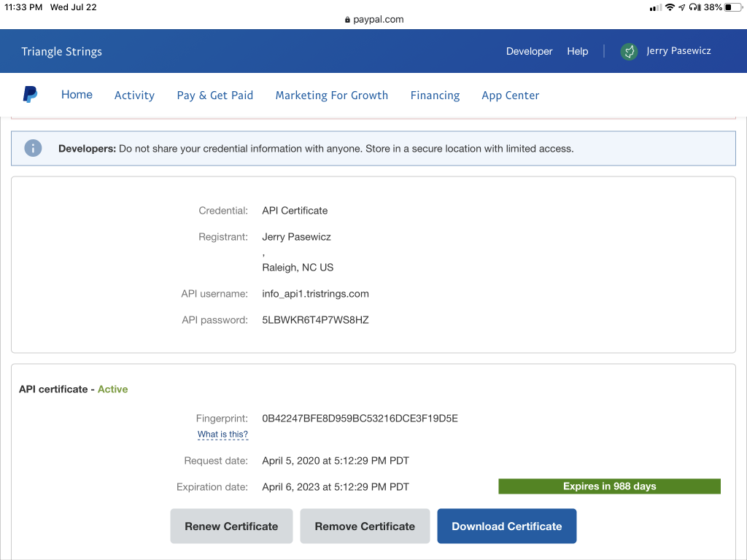
Task: Tap the 38% battery percentage
Action: point(713,7)
